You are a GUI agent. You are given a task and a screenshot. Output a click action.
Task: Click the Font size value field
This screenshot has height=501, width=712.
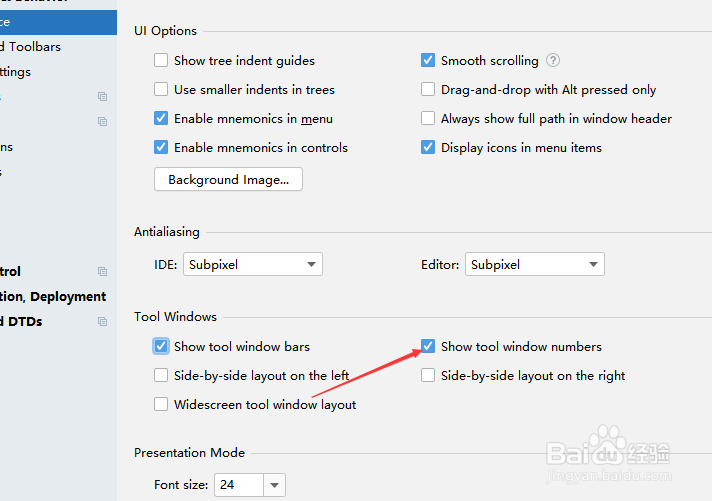[239, 485]
